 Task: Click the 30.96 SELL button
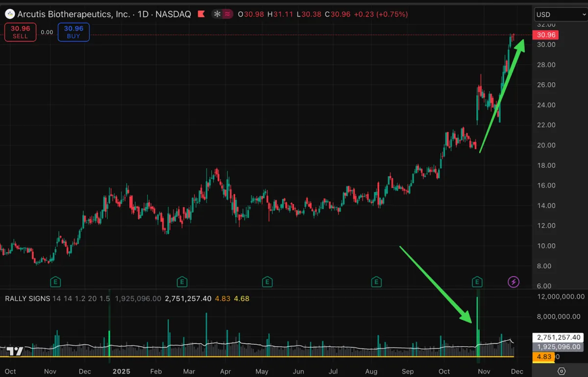[x=20, y=32]
